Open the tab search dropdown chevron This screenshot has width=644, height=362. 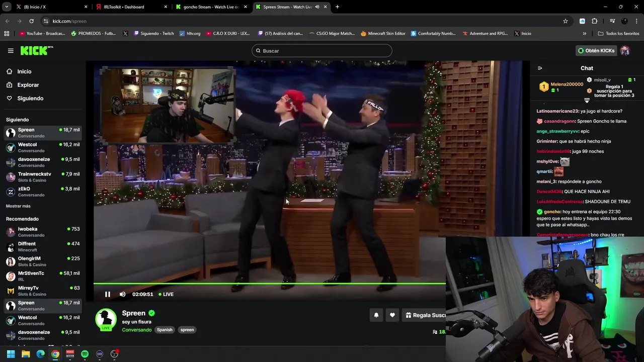(x=7, y=7)
